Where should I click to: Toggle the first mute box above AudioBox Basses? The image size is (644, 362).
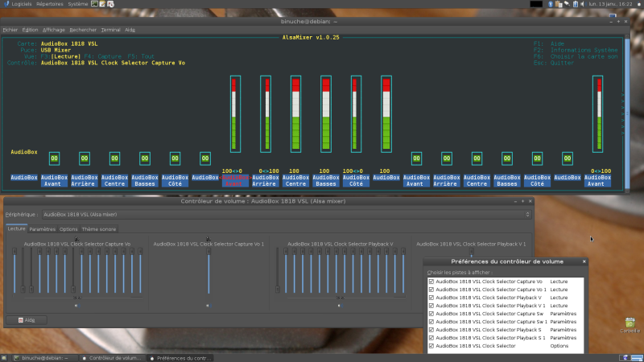pyautogui.click(x=145, y=158)
